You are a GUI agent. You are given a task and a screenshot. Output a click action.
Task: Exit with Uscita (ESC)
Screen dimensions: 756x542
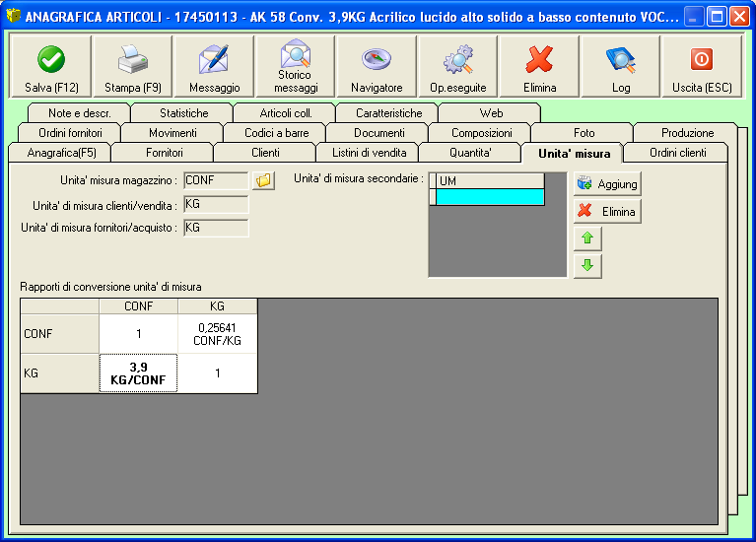point(702,67)
